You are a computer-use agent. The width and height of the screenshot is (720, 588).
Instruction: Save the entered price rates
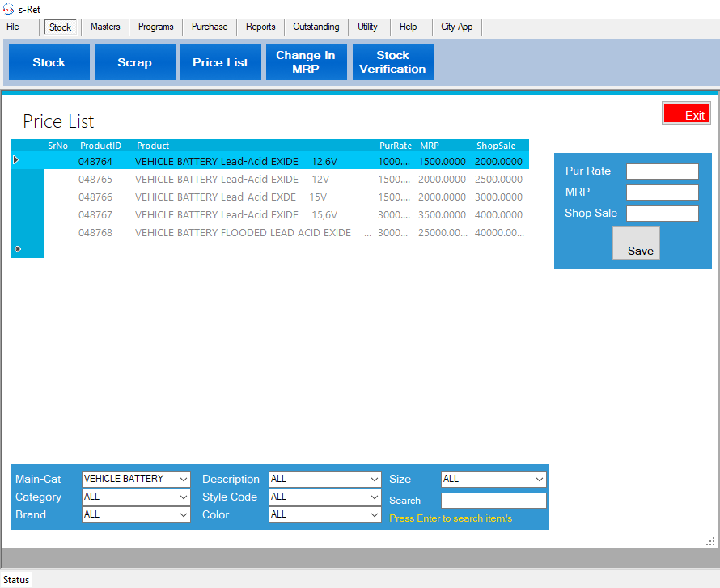(636, 243)
